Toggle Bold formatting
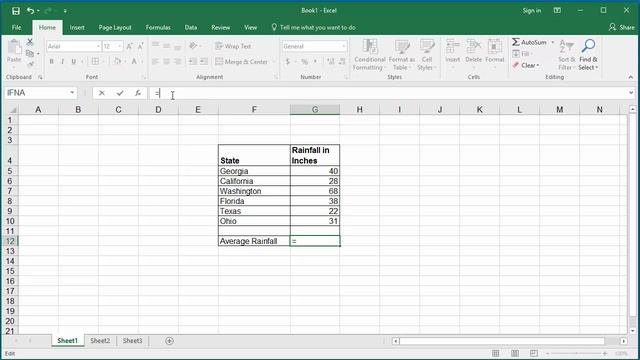The height and width of the screenshot is (360, 640). point(51,62)
